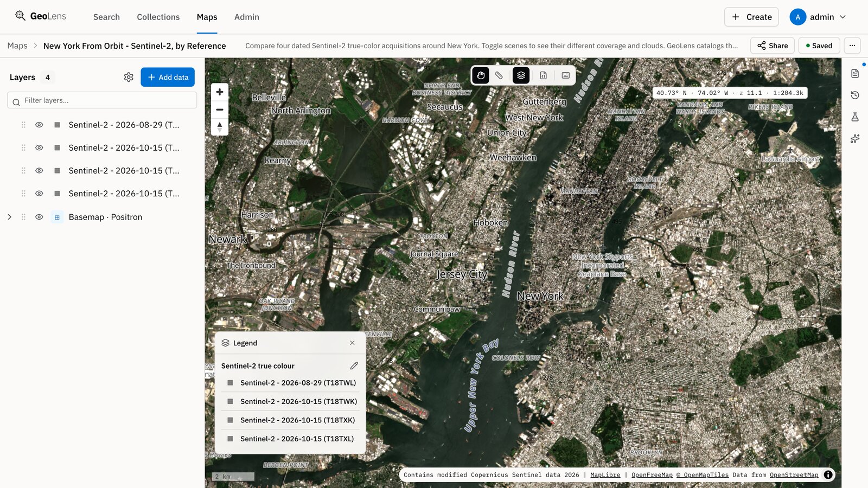Hide the Sentinel-2 2026-08-29 layer

click(x=39, y=125)
